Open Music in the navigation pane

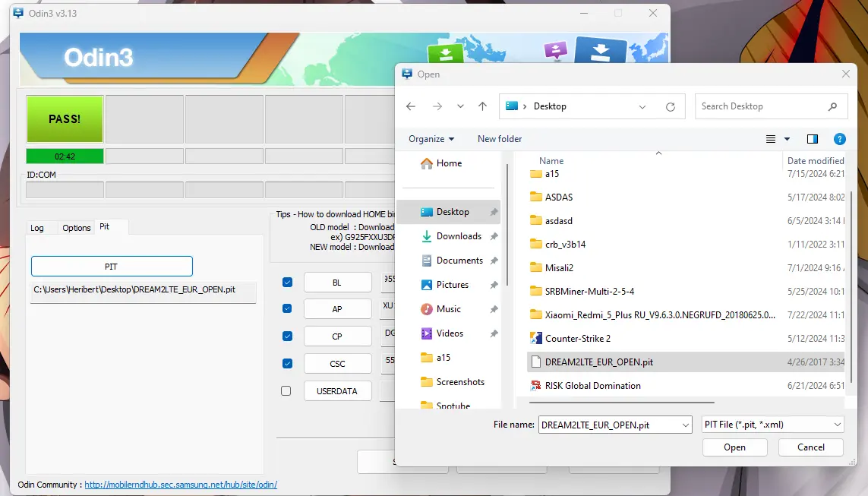[448, 309]
